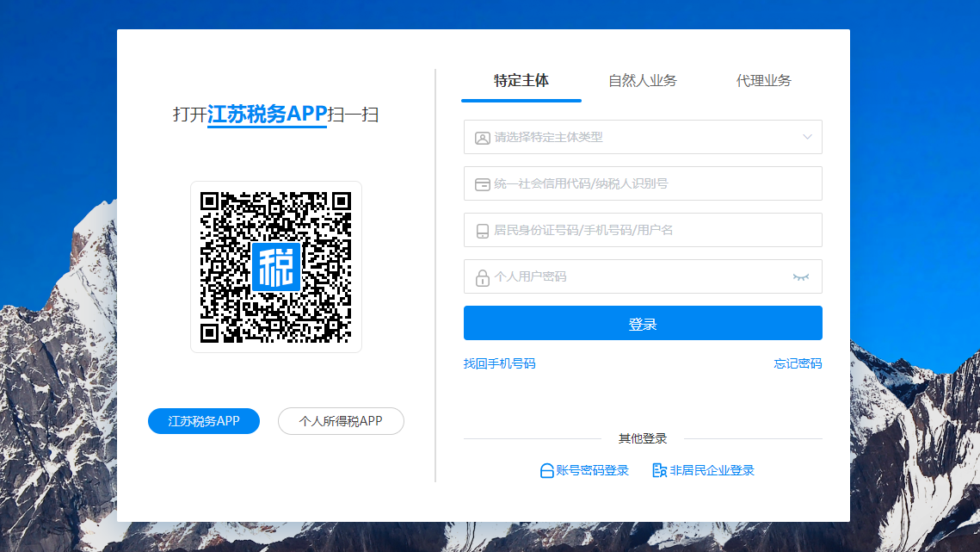Expand the 请选择特定主体类型 dropdown arrow
The height and width of the screenshot is (552, 980).
click(x=807, y=137)
